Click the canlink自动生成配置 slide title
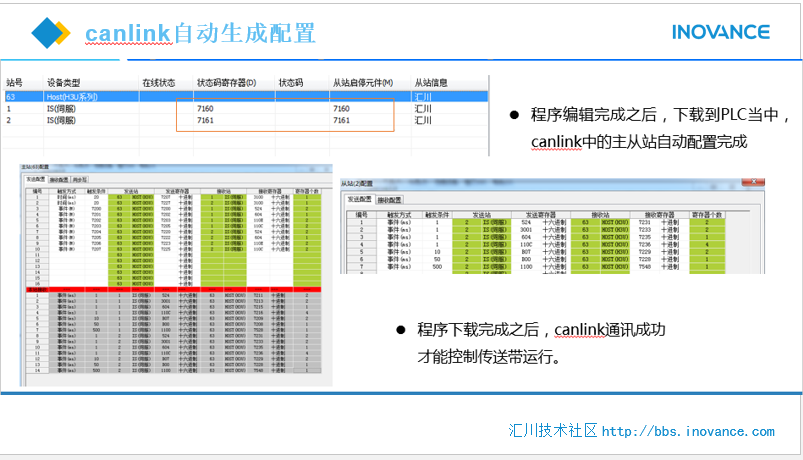This screenshot has width=803, height=460. 200,33
